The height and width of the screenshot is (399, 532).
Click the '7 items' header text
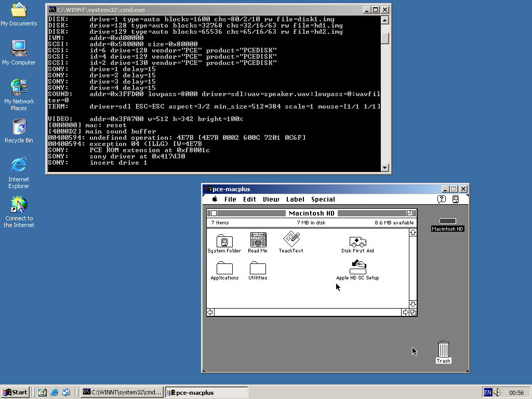(x=220, y=222)
